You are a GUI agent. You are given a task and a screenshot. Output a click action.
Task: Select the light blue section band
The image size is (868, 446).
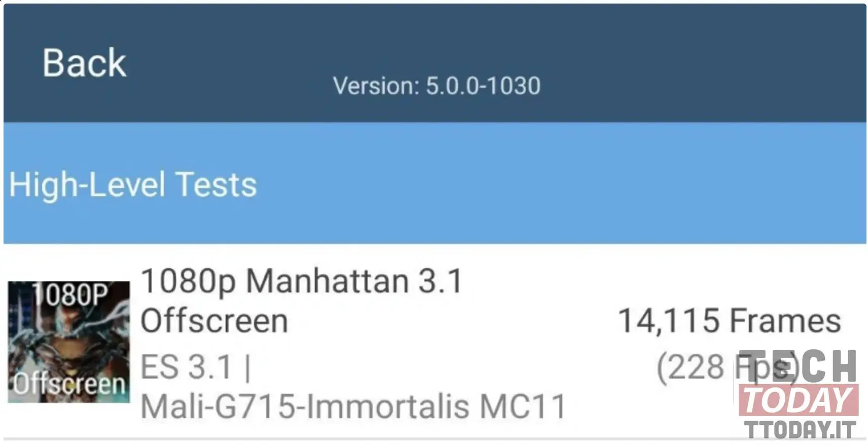pyautogui.click(x=435, y=183)
